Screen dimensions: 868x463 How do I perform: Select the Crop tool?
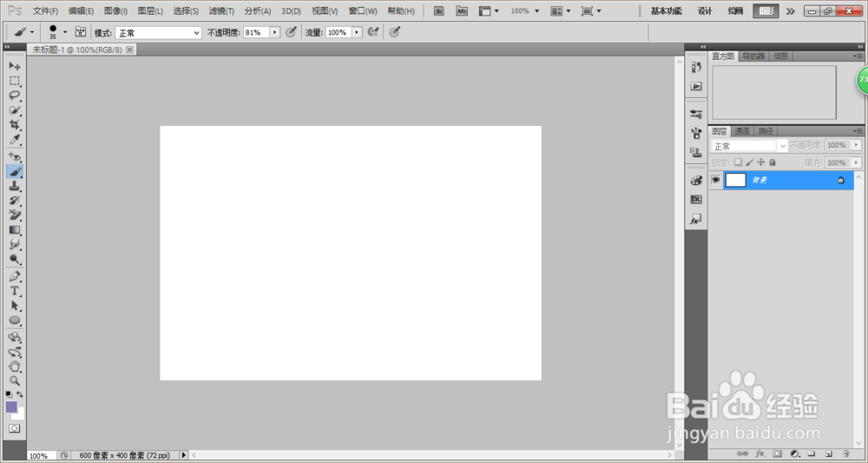pos(15,124)
